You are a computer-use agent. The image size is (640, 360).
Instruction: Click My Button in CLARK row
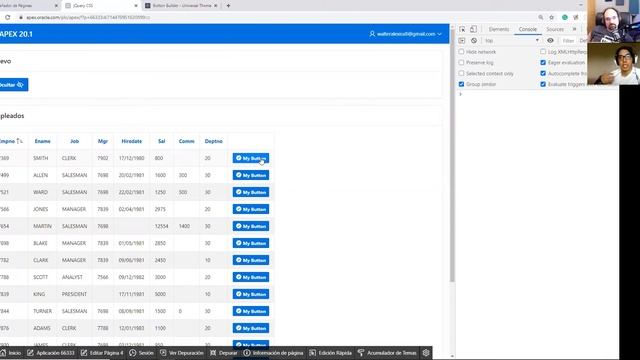pos(251,260)
